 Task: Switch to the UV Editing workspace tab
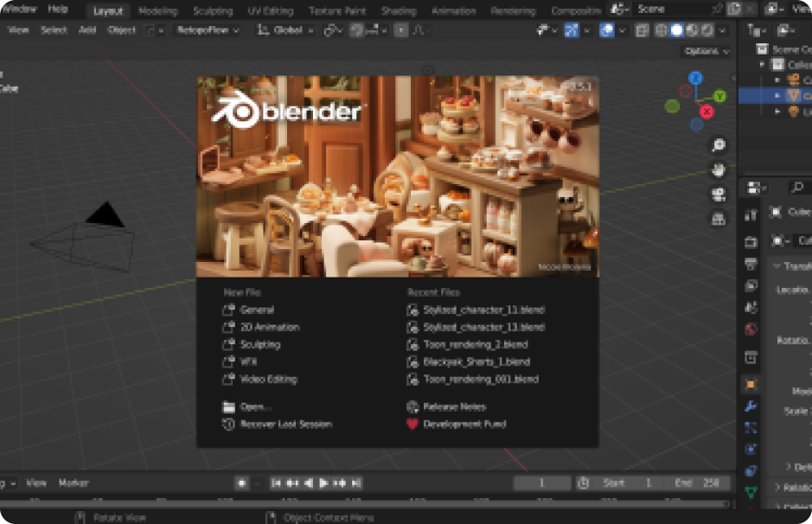[271, 11]
